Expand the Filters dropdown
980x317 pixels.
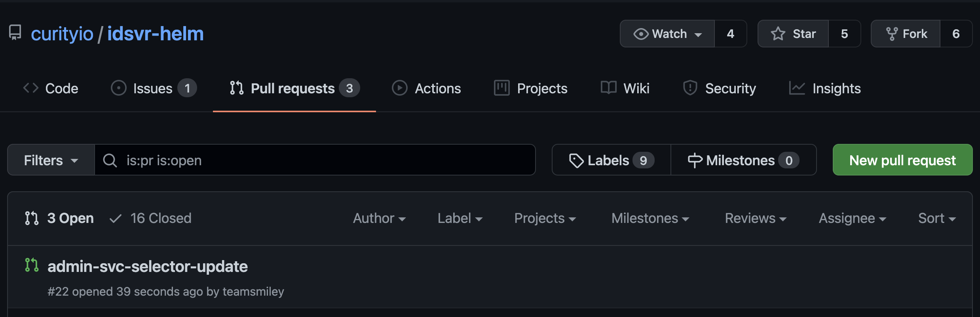[51, 160]
